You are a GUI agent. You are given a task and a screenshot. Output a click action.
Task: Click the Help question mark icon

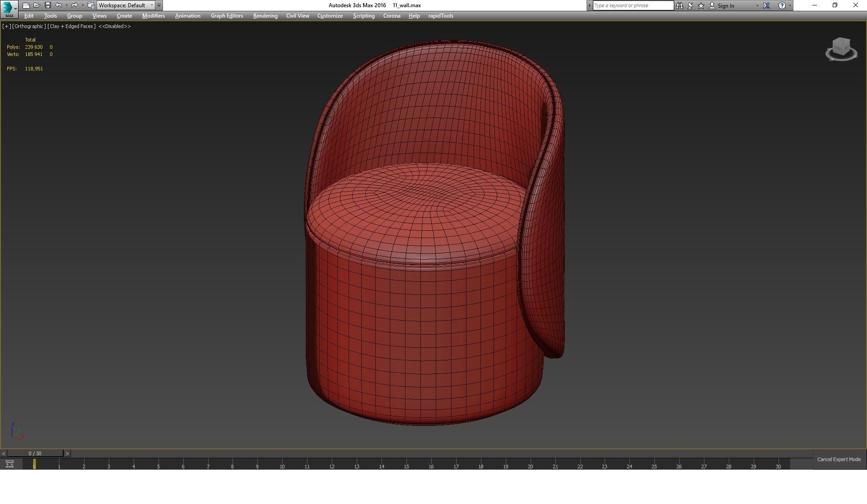pyautogui.click(x=782, y=5)
